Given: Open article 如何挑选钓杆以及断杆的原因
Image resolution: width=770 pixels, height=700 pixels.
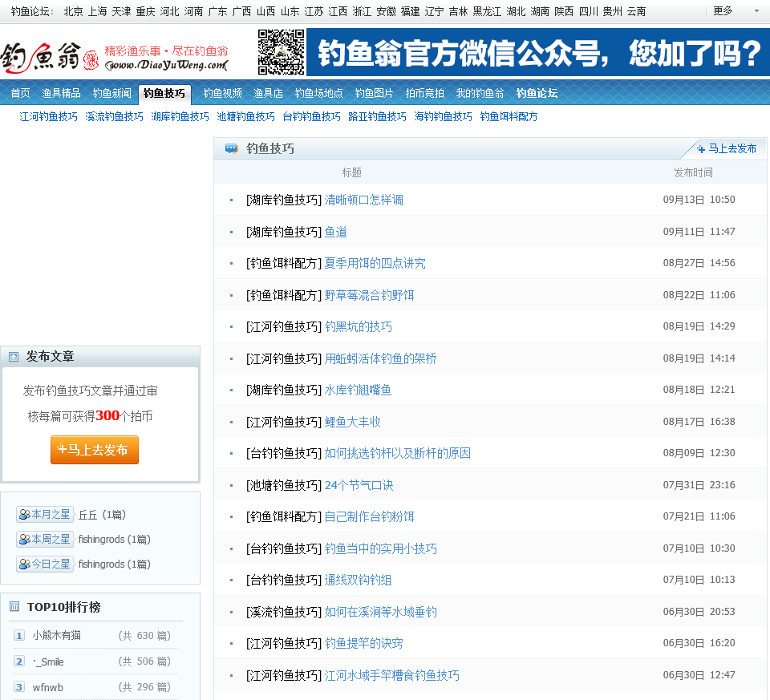Looking at the screenshot, I should click(398, 453).
